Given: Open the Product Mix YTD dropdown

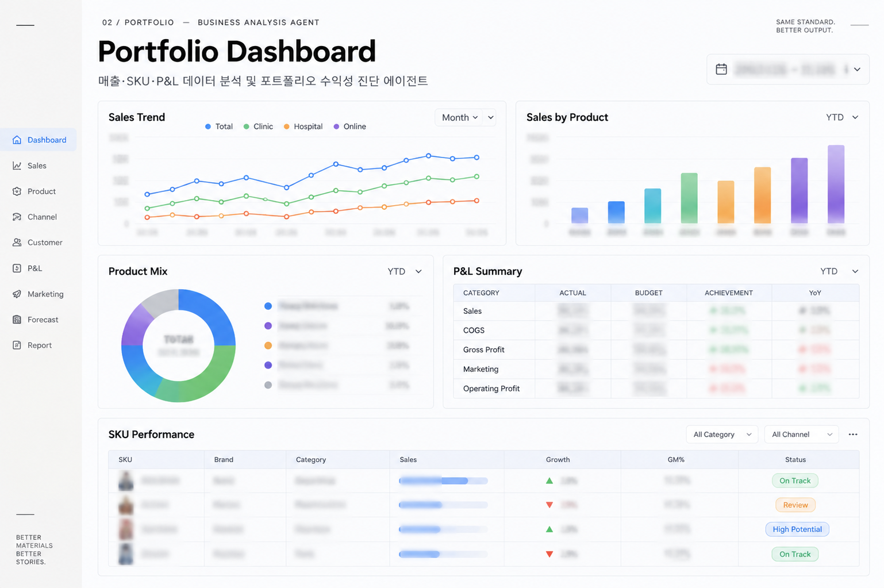Looking at the screenshot, I should click(405, 271).
